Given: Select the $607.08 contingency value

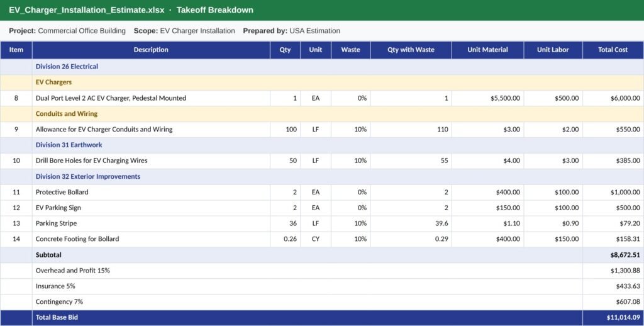Looking at the screenshot, I should pos(628,301).
